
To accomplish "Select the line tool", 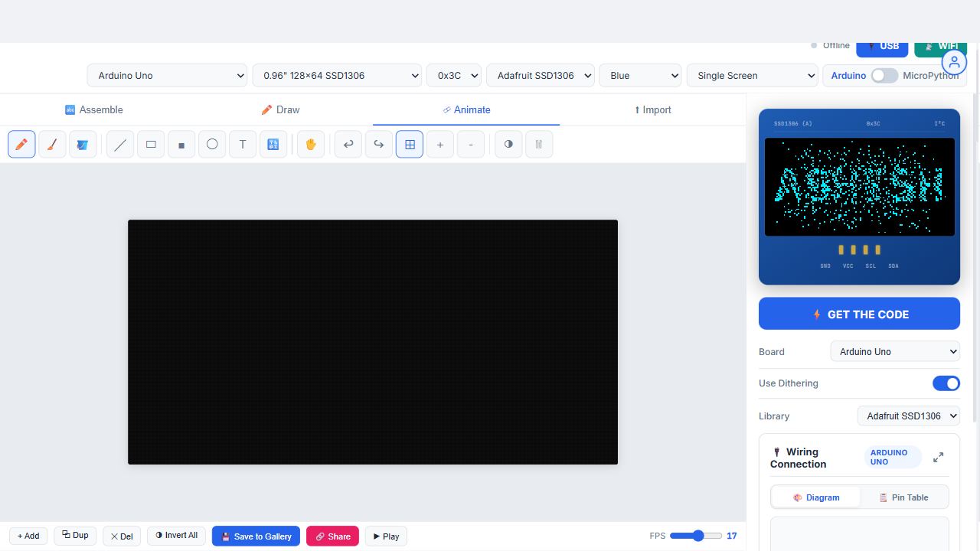I will click(x=120, y=144).
